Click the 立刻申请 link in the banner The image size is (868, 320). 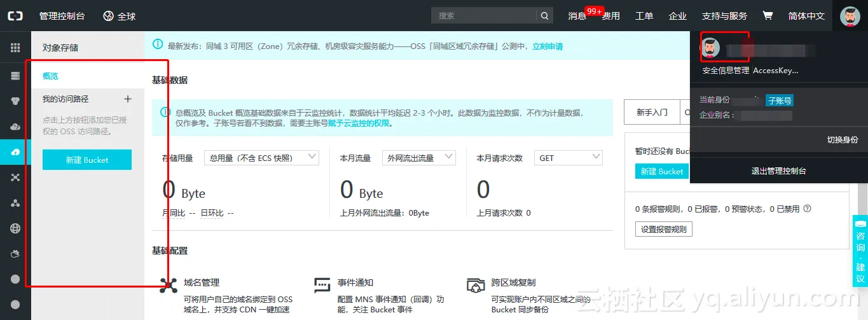tap(547, 46)
